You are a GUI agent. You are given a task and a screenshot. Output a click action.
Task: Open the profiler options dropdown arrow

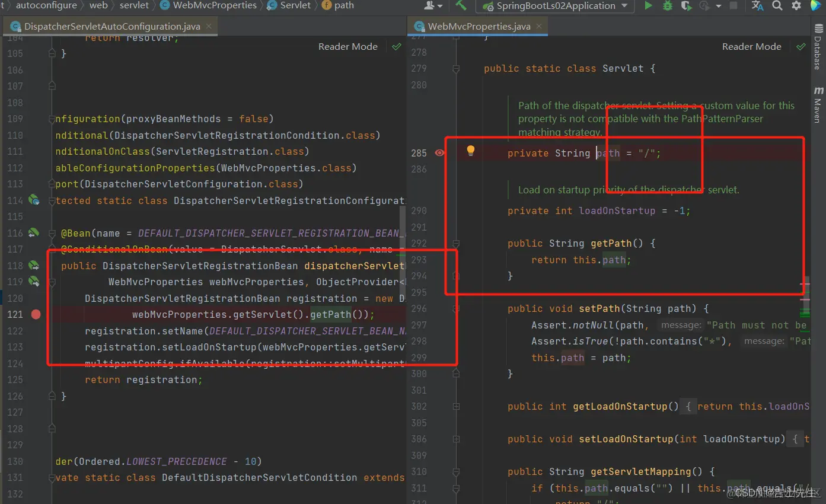click(x=719, y=6)
